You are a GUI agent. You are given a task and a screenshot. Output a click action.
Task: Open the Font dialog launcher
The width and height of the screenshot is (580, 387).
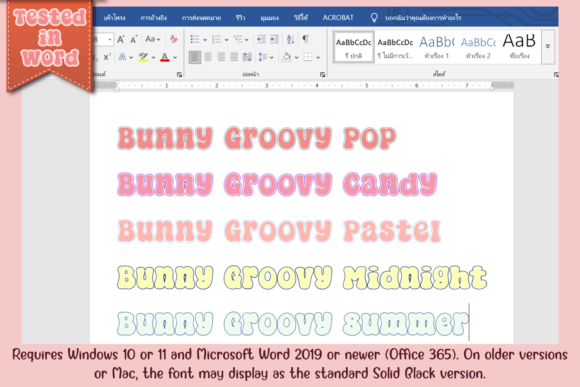coord(179,75)
